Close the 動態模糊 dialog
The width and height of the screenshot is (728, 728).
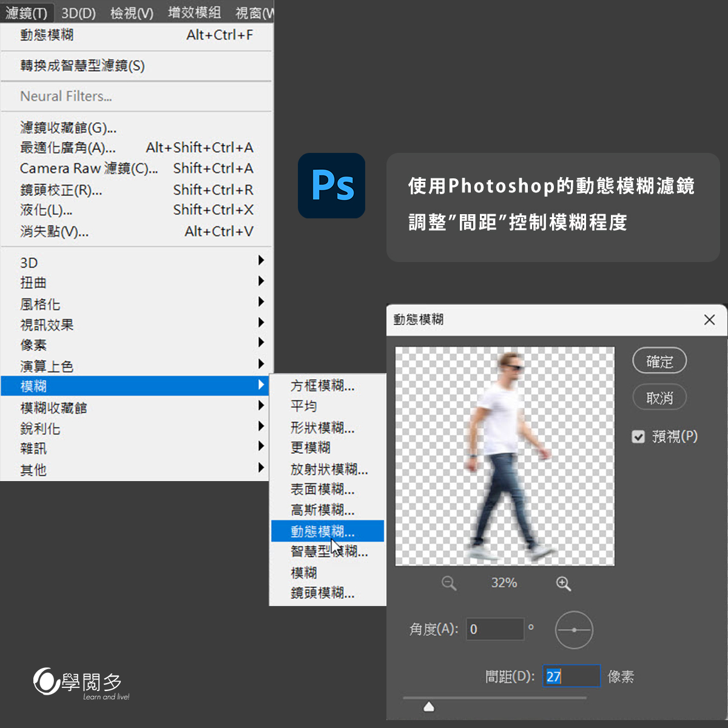click(x=709, y=320)
